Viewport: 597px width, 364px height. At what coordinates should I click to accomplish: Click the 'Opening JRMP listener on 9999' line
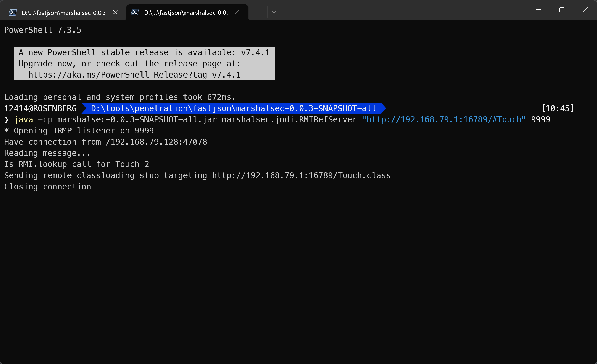click(x=79, y=131)
